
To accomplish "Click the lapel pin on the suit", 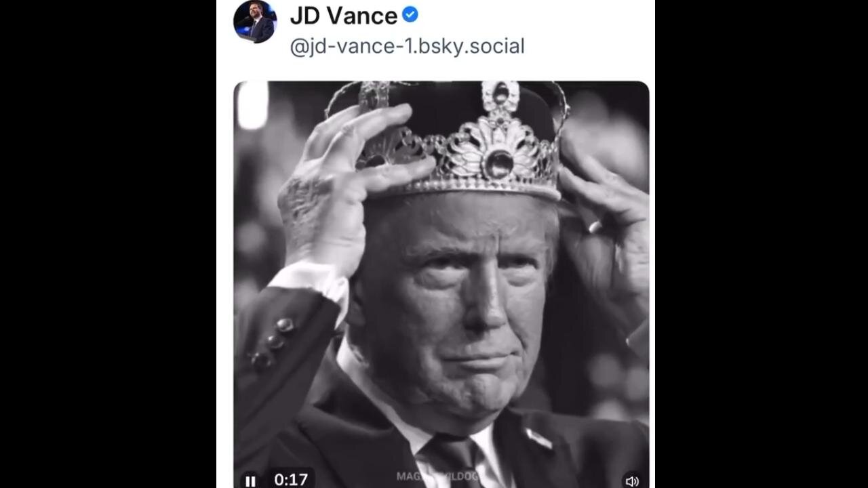I will pyautogui.click(x=540, y=439).
